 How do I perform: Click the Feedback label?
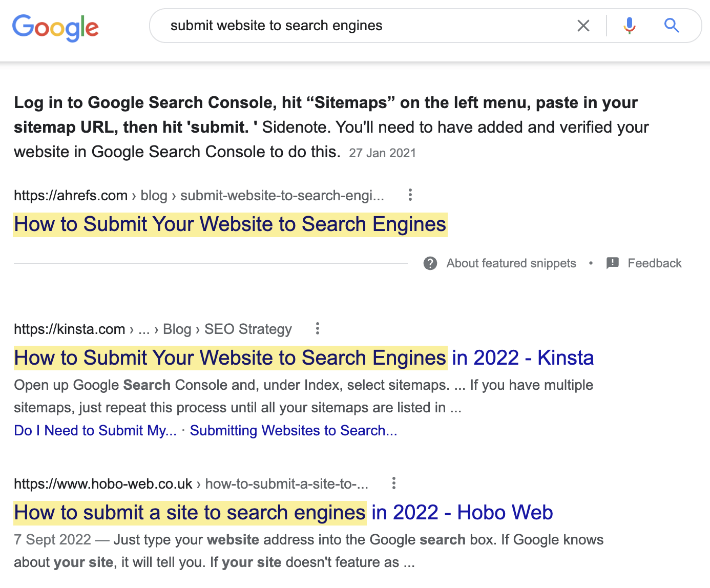coord(655,263)
